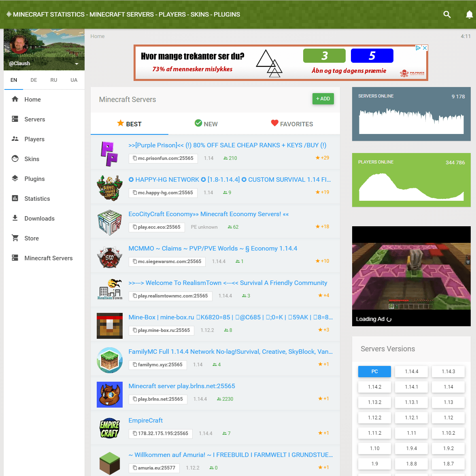The image size is (476, 476).
Task: Filter servers by version 1.10.2
Action: 448,433
